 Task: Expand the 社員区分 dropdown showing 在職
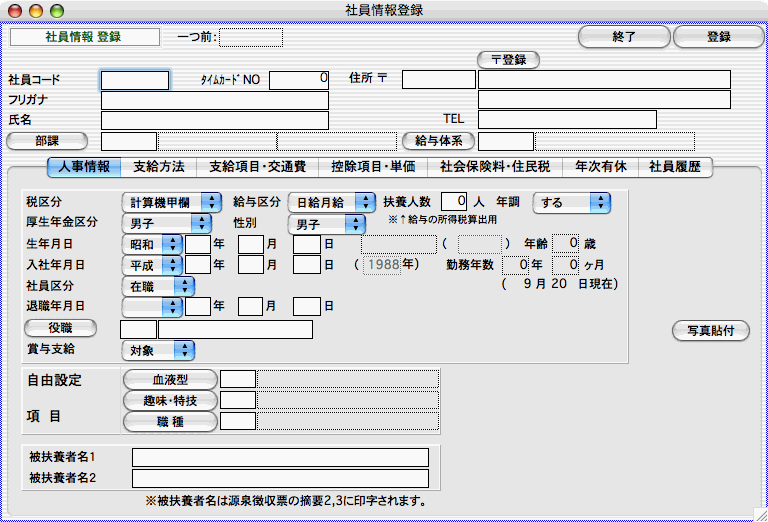point(157,286)
